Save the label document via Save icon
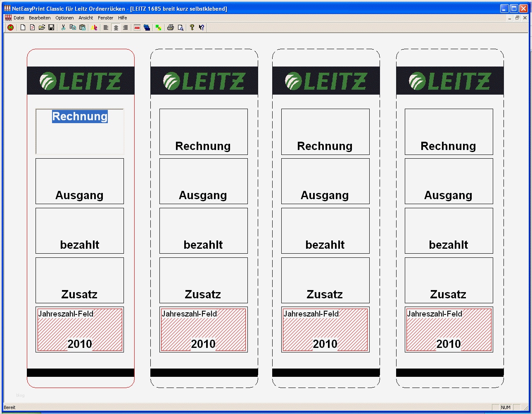 click(x=51, y=27)
